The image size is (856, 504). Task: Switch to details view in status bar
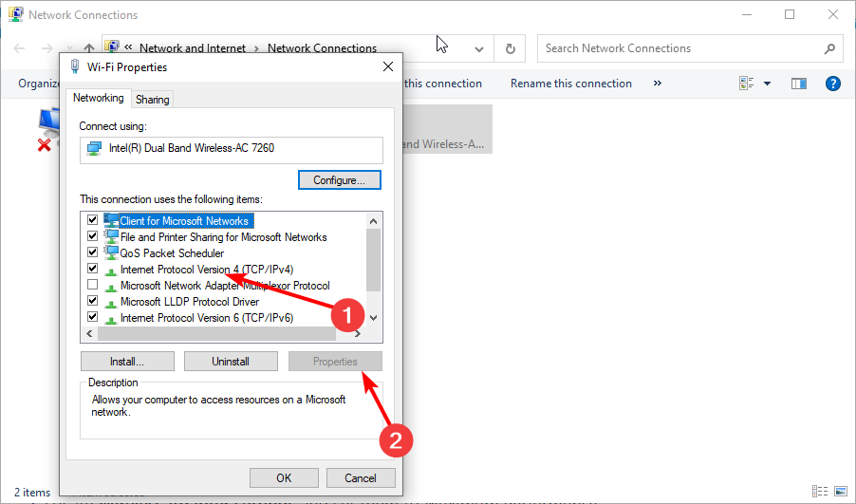[x=819, y=492]
